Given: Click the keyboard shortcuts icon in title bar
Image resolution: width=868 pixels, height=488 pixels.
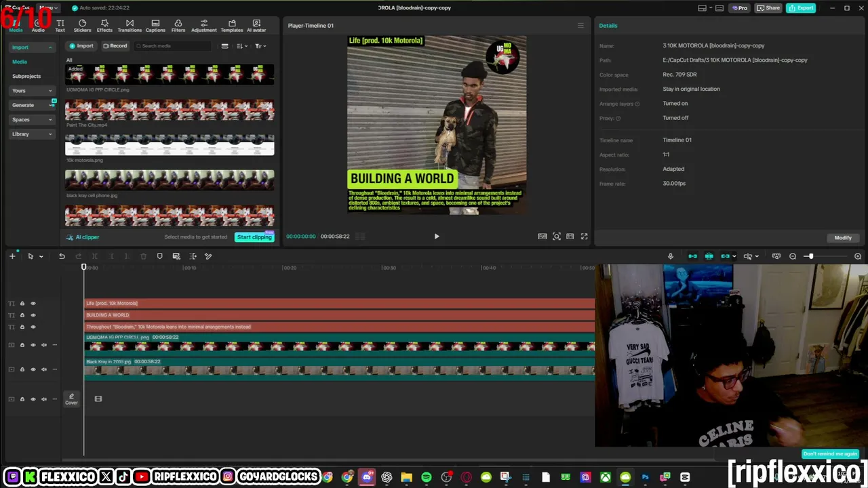Looking at the screenshot, I should click(x=721, y=8).
